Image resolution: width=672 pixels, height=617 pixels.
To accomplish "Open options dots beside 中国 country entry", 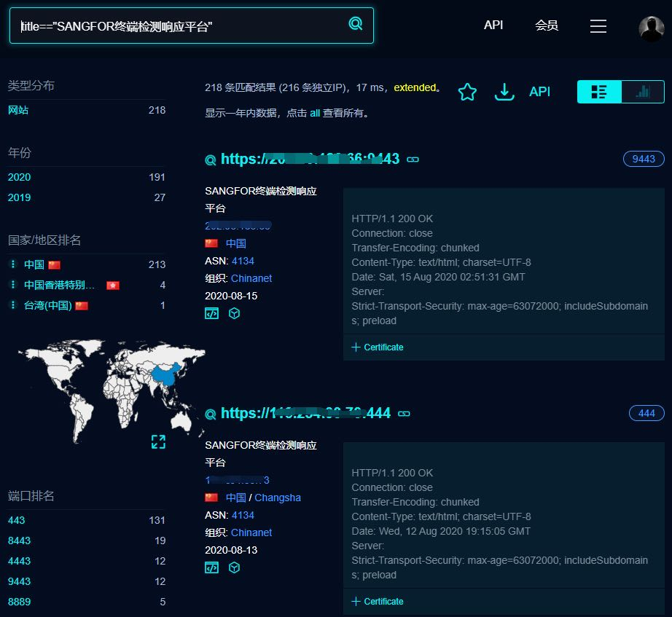I will click(13, 264).
